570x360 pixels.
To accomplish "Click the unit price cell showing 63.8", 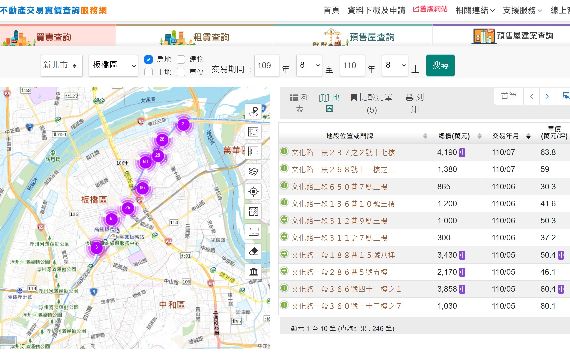I will tap(548, 152).
